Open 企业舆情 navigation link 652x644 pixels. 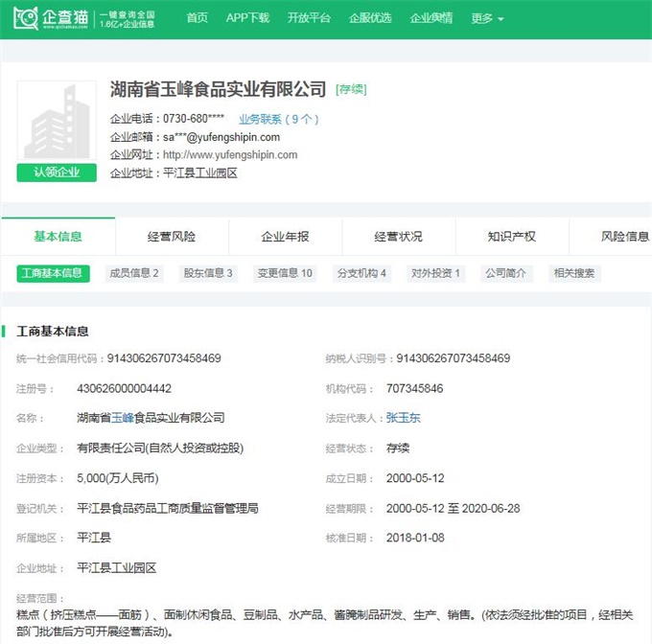pos(431,18)
